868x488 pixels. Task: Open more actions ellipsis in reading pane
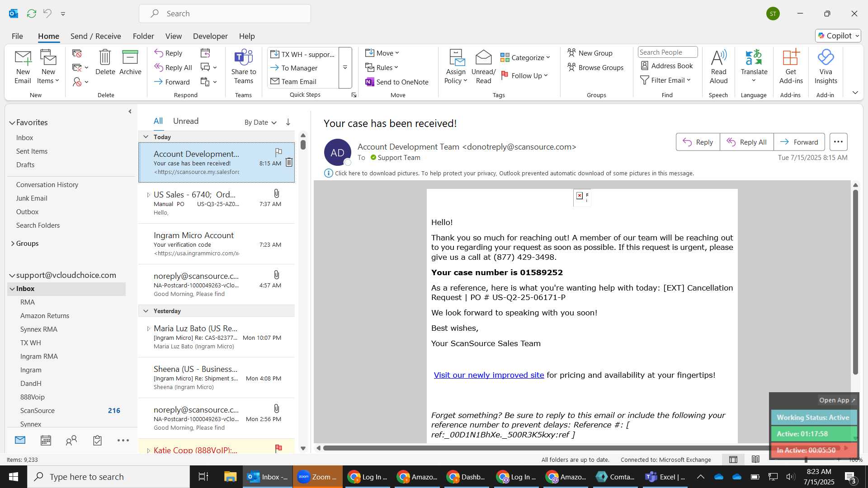click(x=838, y=142)
